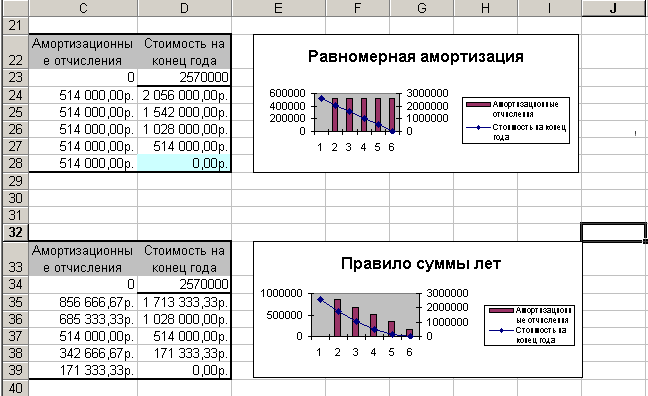Select cell C36 showing 685 333,33р.

coord(83,319)
